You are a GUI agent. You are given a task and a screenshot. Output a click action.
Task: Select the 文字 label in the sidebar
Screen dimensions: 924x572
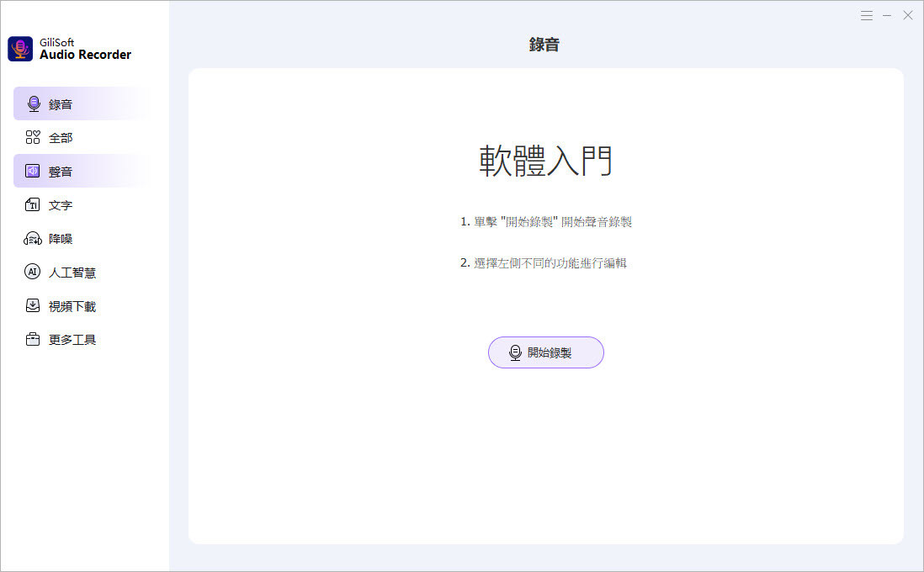tap(61, 205)
